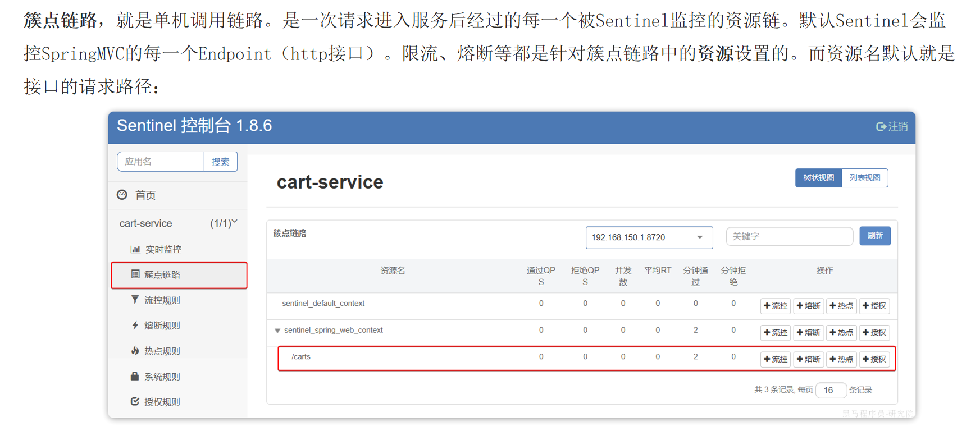Viewport: 980px width, 440px height.
Task: Focus the 关键字 keyword field
Action: [789, 236]
